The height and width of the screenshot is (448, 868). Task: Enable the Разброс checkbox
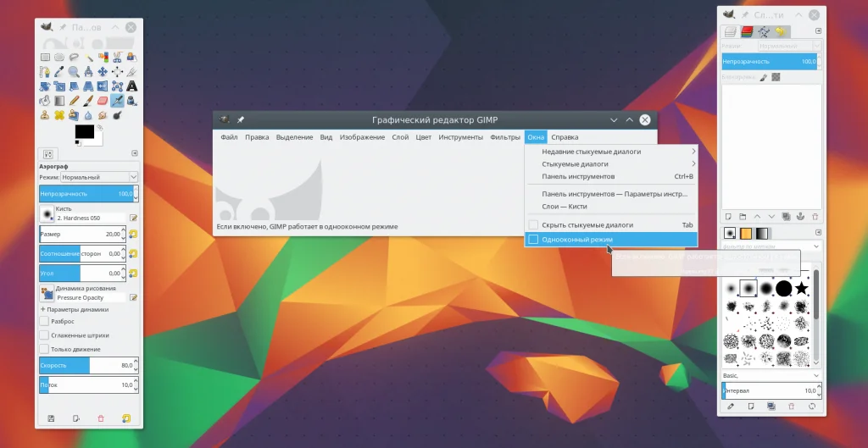(x=44, y=321)
